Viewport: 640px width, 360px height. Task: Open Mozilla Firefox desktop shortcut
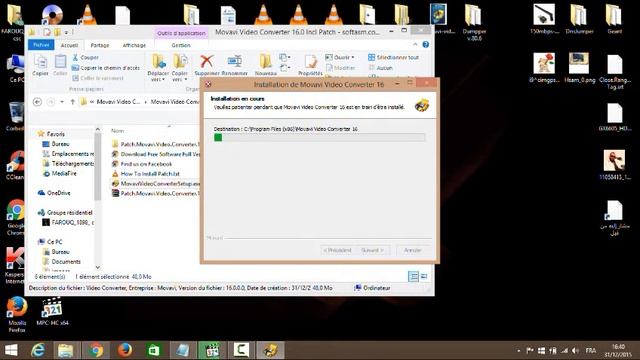click(16, 314)
